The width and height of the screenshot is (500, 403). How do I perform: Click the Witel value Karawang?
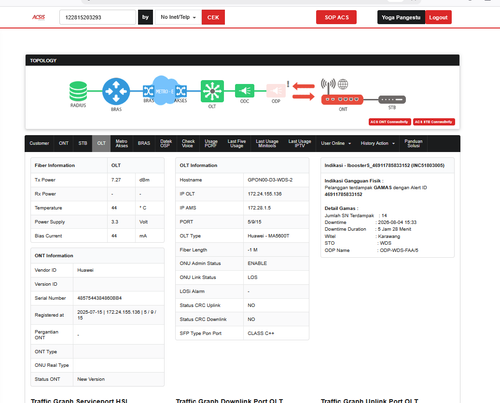(x=389, y=236)
